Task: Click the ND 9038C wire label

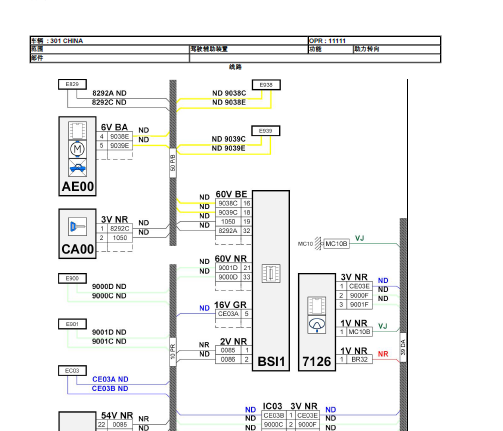Action: click(x=229, y=93)
